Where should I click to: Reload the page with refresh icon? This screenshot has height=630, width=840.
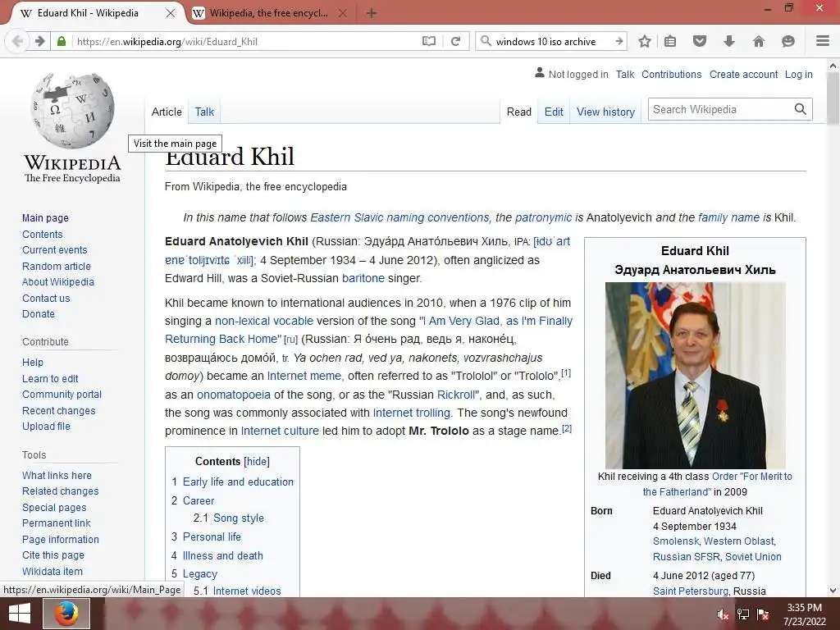tap(456, 41)
